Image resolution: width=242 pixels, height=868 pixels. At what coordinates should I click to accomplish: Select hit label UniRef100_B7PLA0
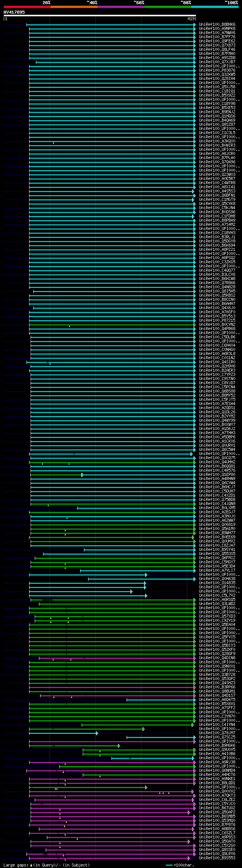217,158
